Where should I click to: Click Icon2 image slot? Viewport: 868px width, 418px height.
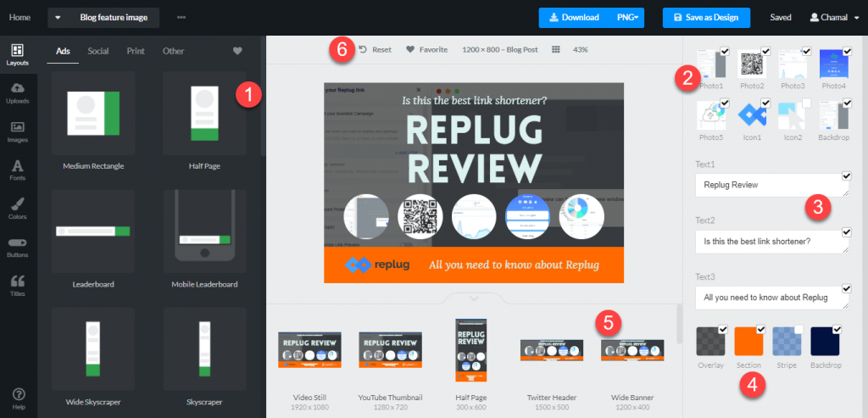(793, 114)
